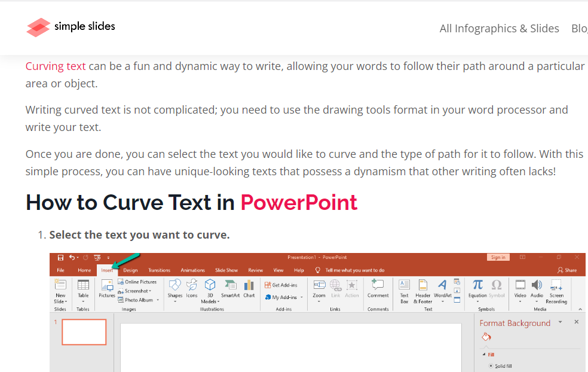Insert a Text Box

click(404, 291)
